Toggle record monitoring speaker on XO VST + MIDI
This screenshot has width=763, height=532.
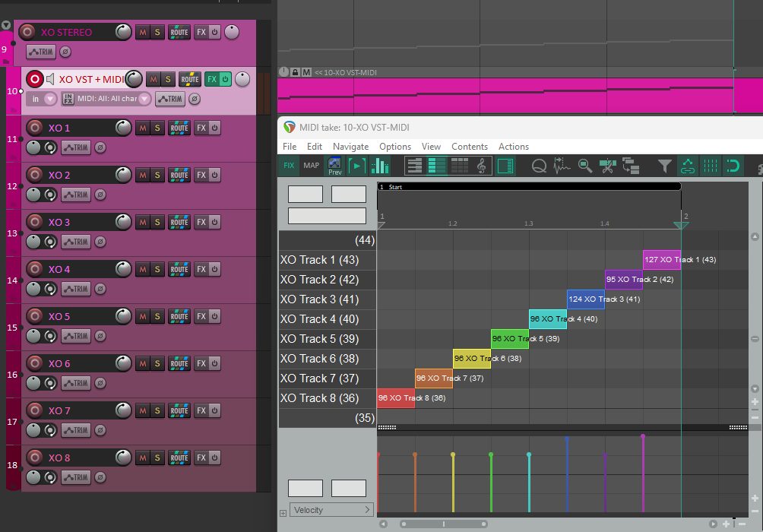click(x=50, y=79)
